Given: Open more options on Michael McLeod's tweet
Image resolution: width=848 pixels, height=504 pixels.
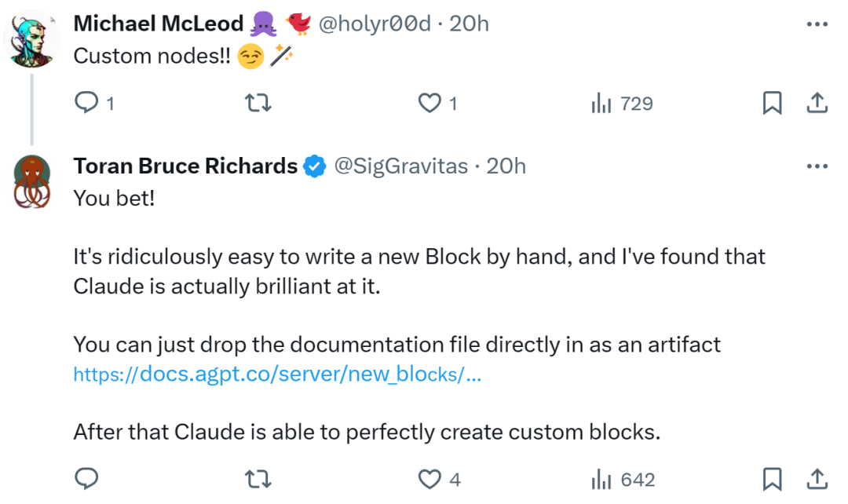Looking at the screenshot, I should pyautogui.click(x=817, y=24).
